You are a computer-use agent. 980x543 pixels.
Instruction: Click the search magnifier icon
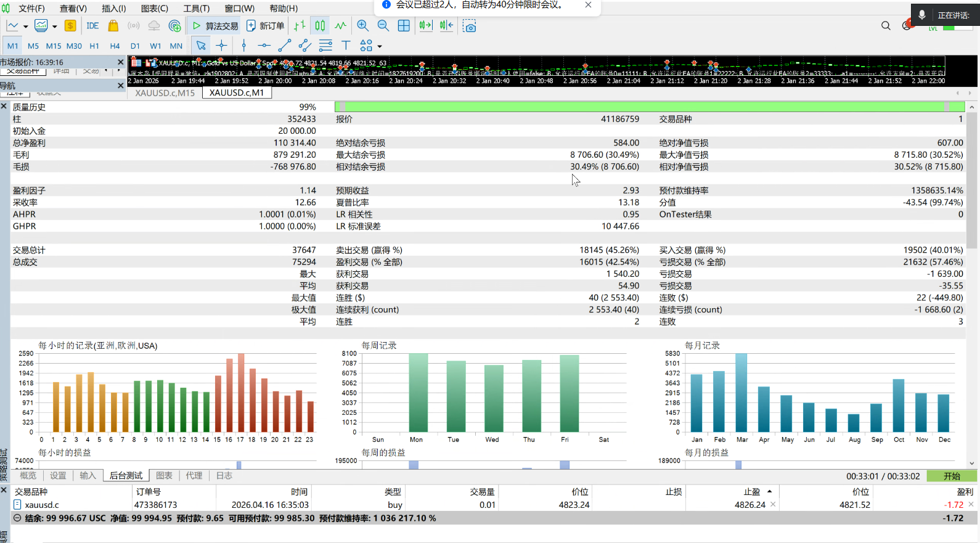(886, 26)
